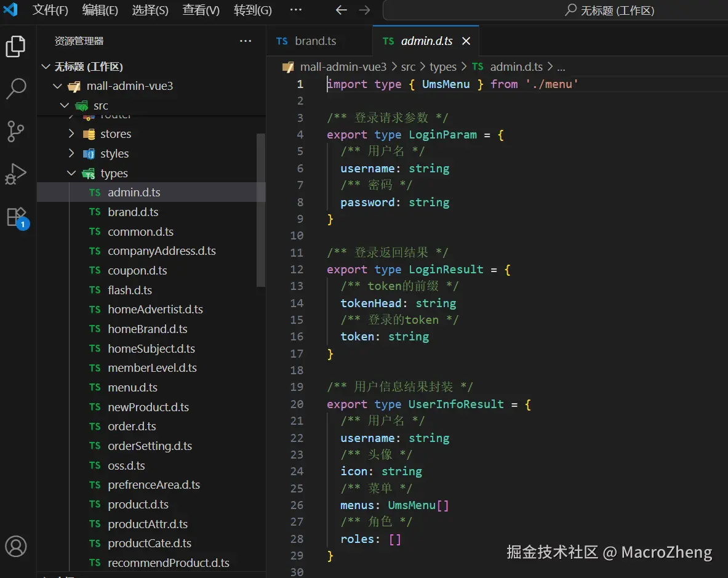The width and height of the screenshot is (728, 578).
Task: Click admin.d.ts in the breadcrumb
Action: (516, 67)
